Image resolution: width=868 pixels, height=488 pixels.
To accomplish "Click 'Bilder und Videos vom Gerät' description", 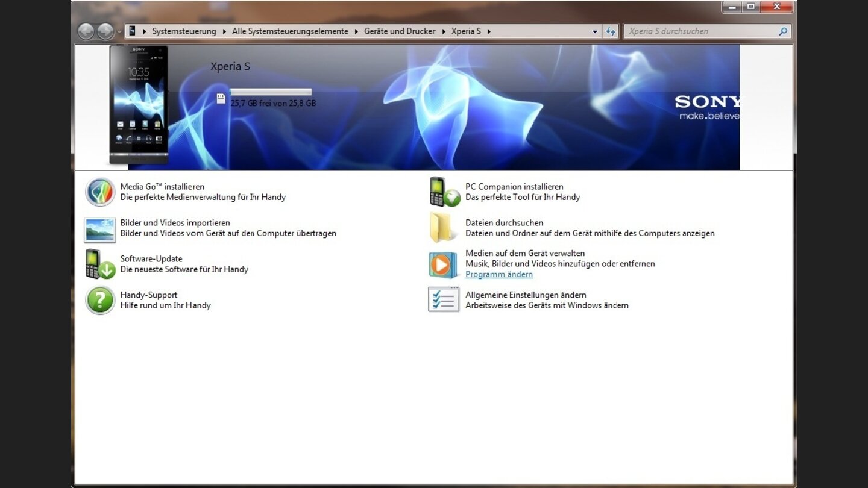I will 228,233.
